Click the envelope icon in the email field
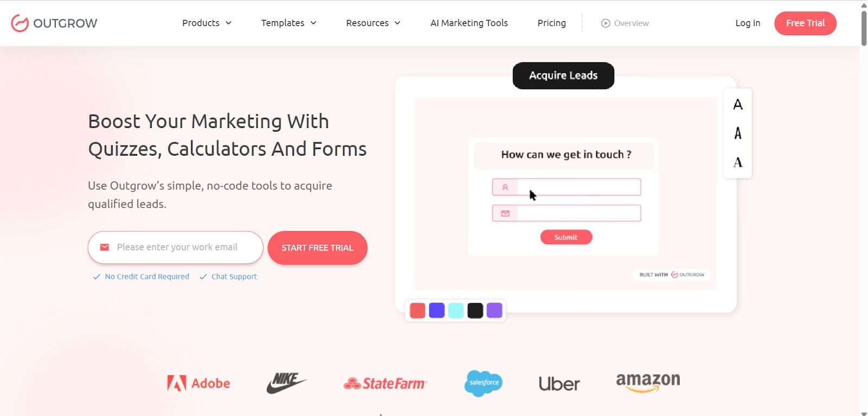 (105, 247)
